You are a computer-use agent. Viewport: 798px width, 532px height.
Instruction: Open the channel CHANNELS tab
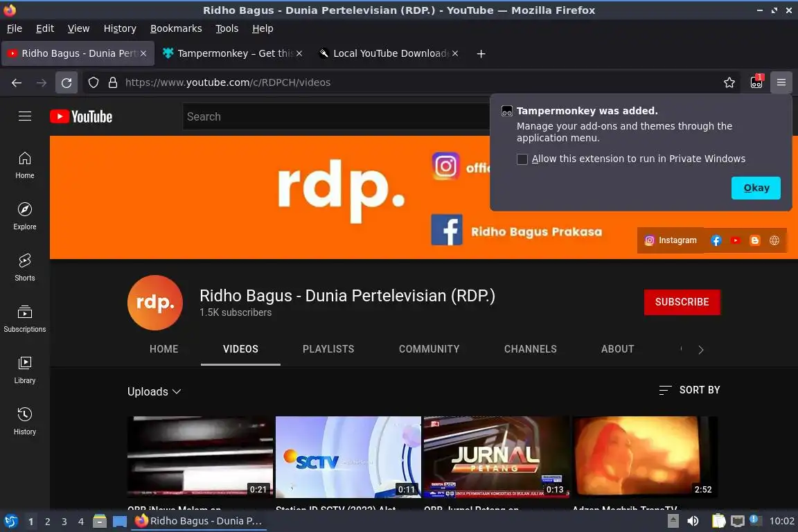coord(531,349)
